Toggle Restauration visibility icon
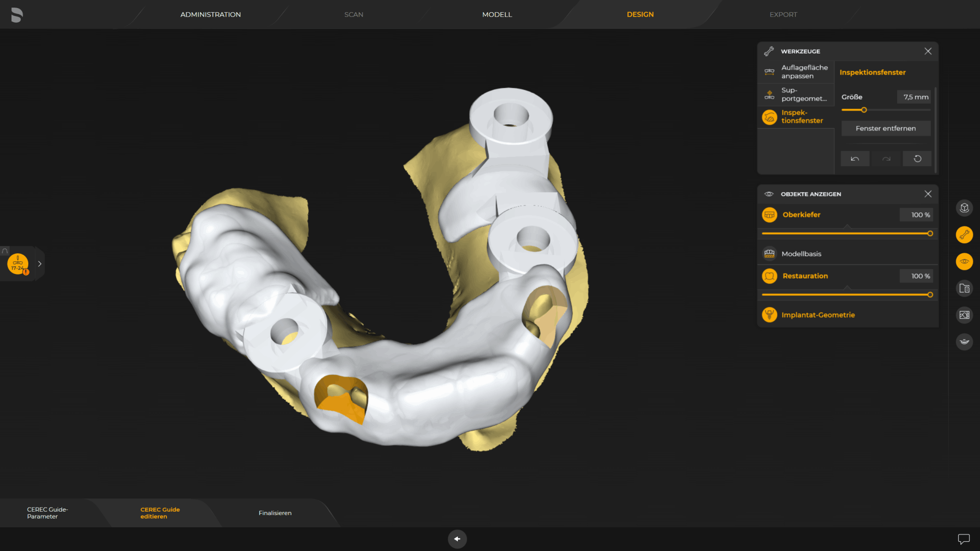 point(770,276)
